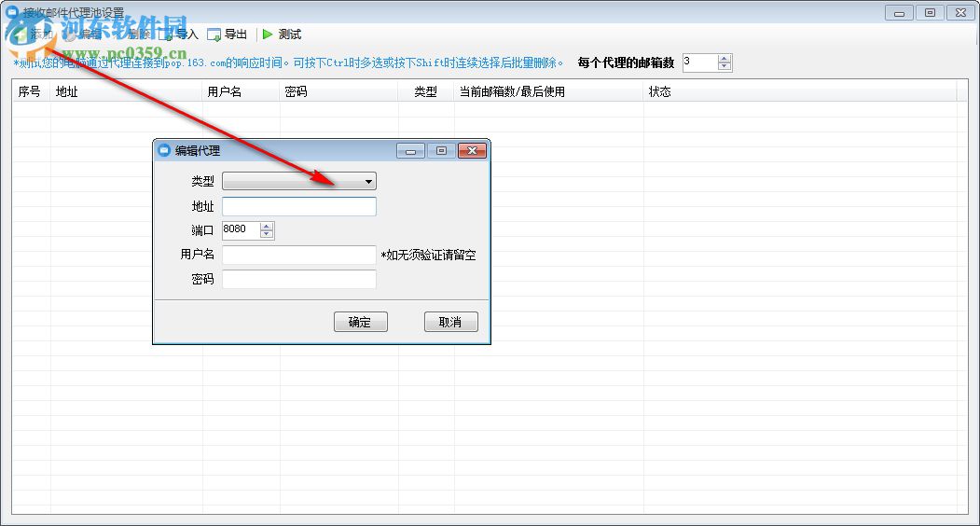Minimize the 编辑代理 dialog

[x=410, y=151]
